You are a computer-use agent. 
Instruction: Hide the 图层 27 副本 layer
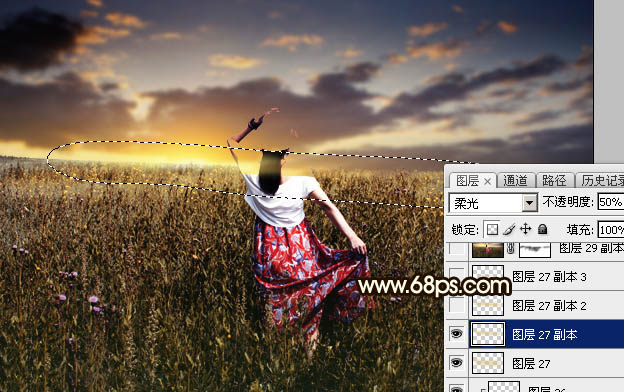[x=456, y=333]
